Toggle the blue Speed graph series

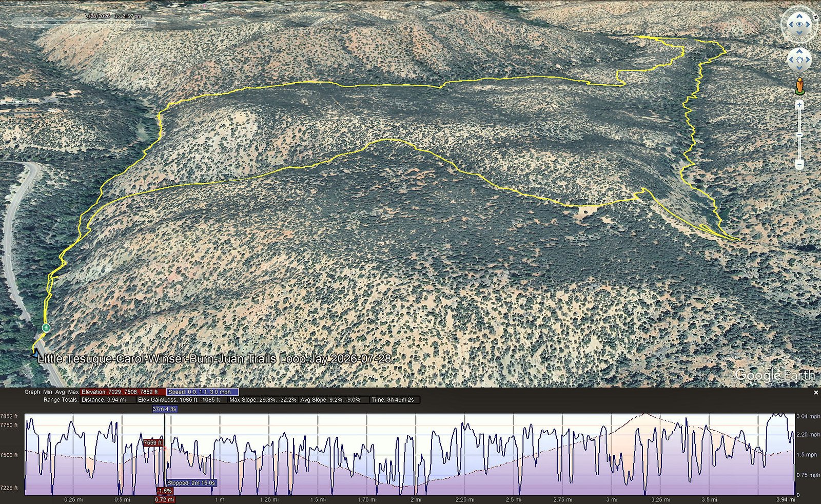203,392
